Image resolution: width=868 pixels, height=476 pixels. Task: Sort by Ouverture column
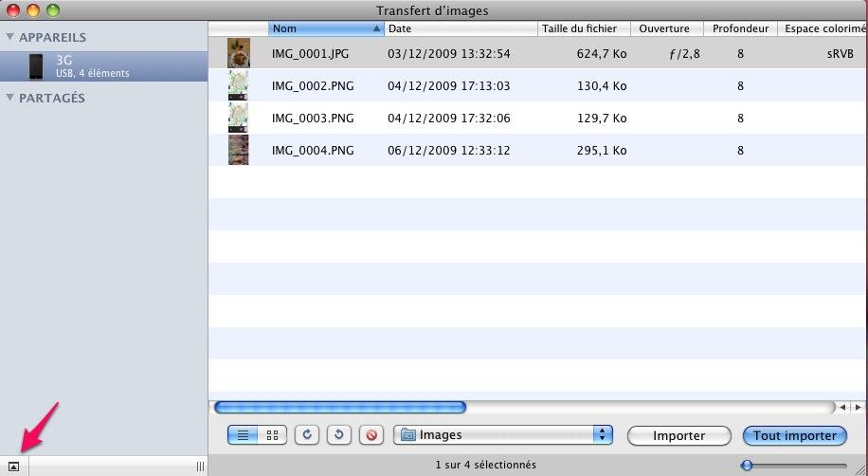pos(666,28)
